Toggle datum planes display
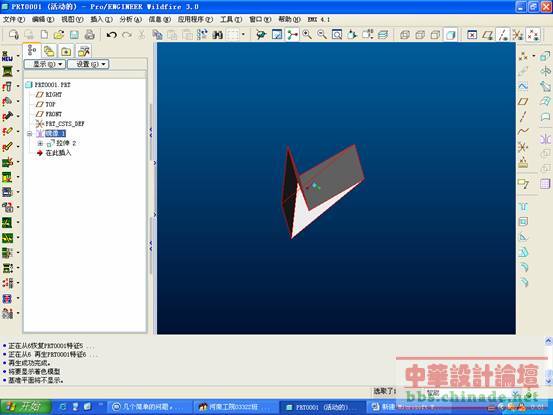This screenshot has width=553, height=415. [488, 35]
